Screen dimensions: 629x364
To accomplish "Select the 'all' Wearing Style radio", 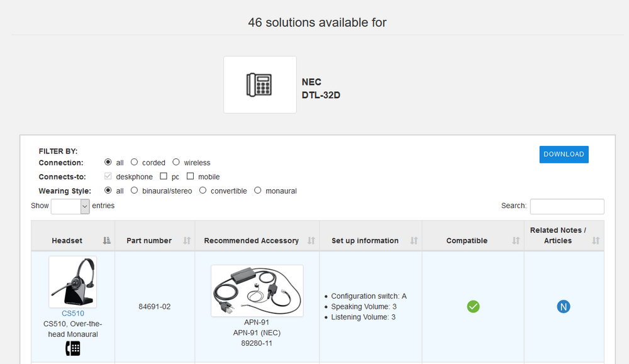I will (x=108, y=190).
